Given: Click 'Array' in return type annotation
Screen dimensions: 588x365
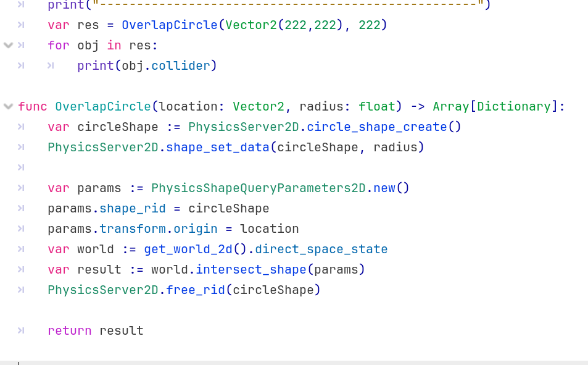Looking at the screenshot, I should (451, 107).
